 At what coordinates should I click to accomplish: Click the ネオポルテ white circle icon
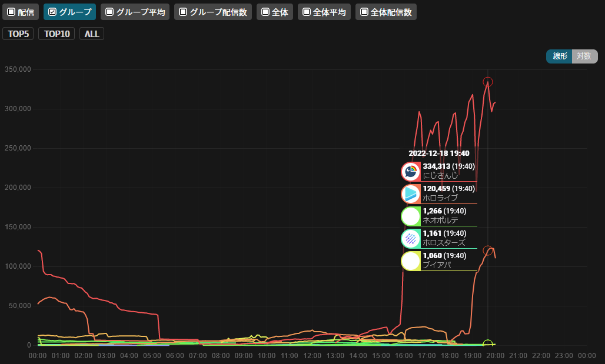[411, 216]
